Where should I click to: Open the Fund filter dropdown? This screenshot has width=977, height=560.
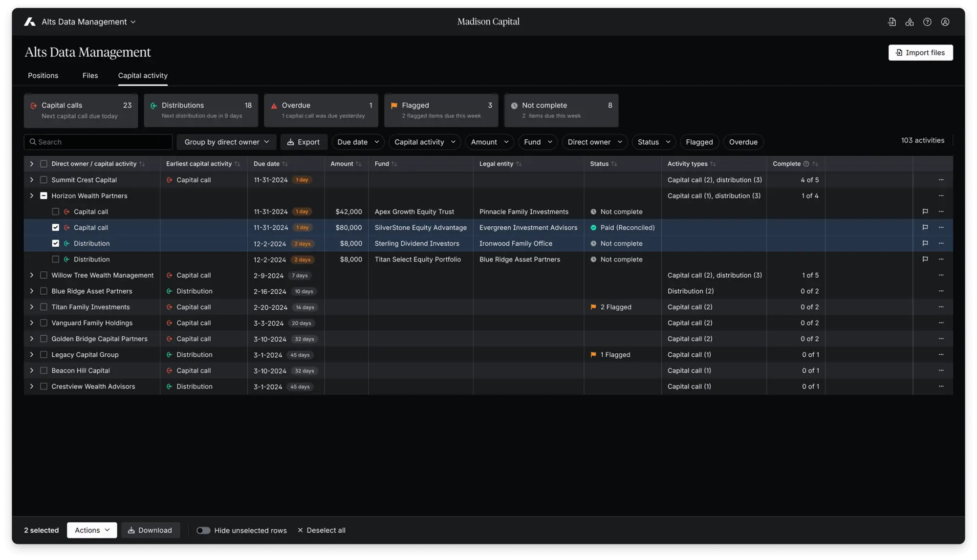coord(538,142)
